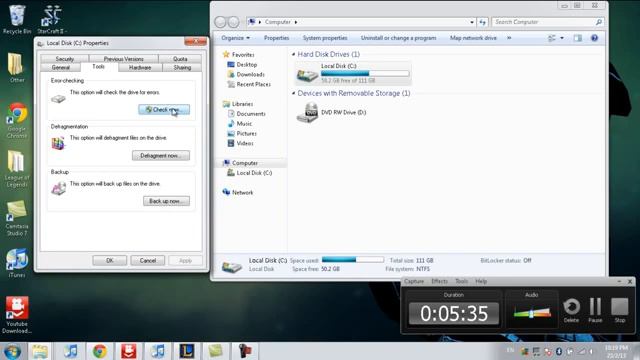Image resolution: width=640 pixels, height=360 pixels.
Task: Click Uninstall or change a program
Action: pos(398,38)
